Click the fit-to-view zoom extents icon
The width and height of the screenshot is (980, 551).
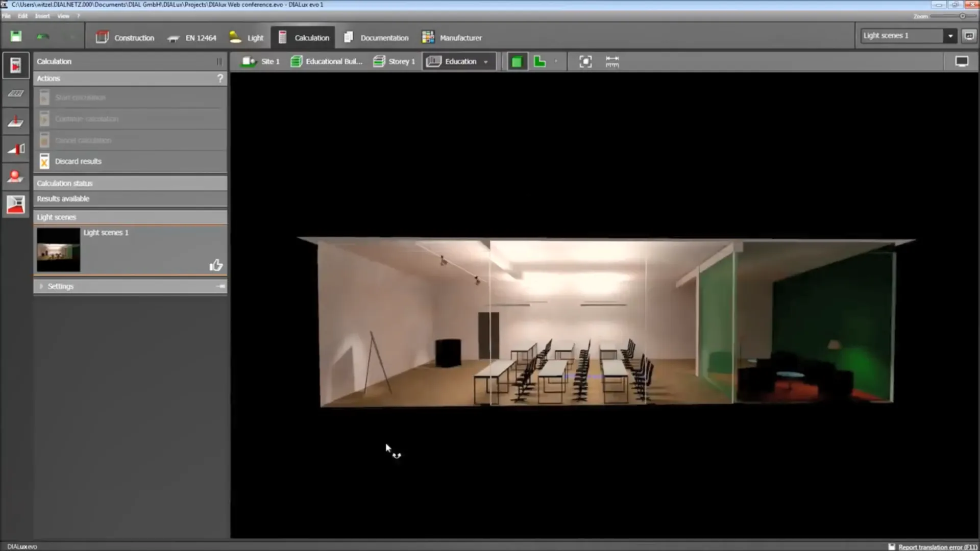point(585,62)
